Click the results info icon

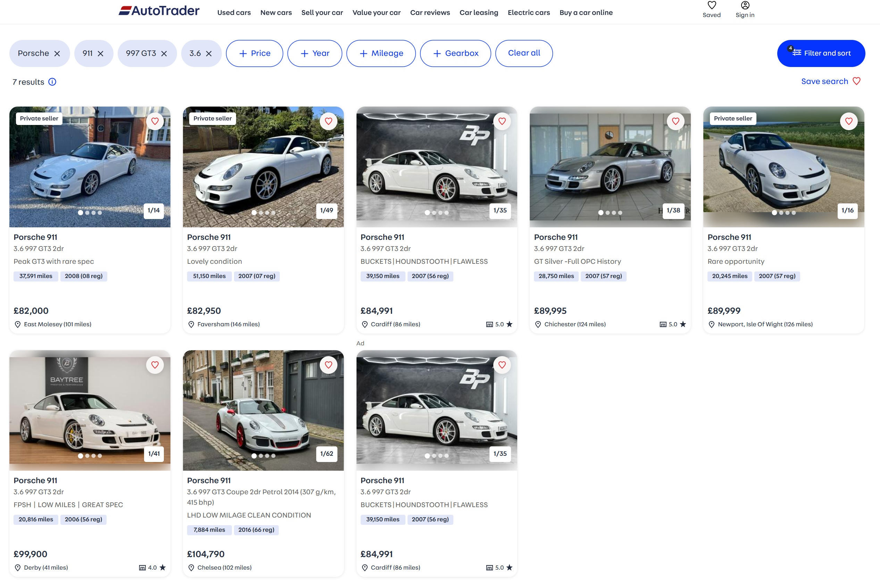52,82
